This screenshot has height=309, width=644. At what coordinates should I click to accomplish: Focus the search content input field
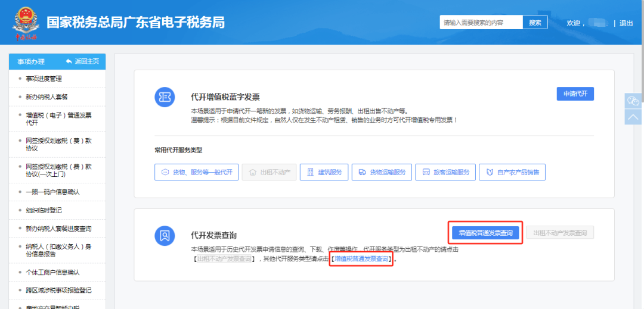(481, 23)
